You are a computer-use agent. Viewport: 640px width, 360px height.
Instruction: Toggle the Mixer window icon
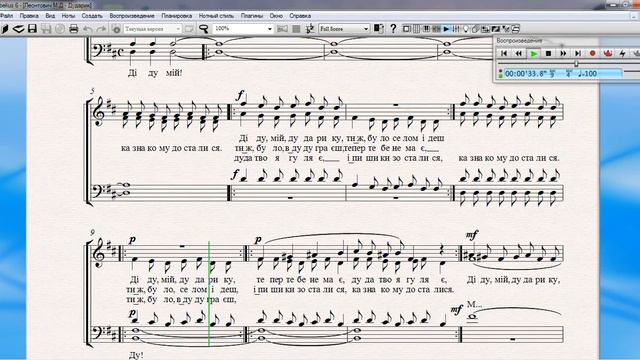(456, 29)
